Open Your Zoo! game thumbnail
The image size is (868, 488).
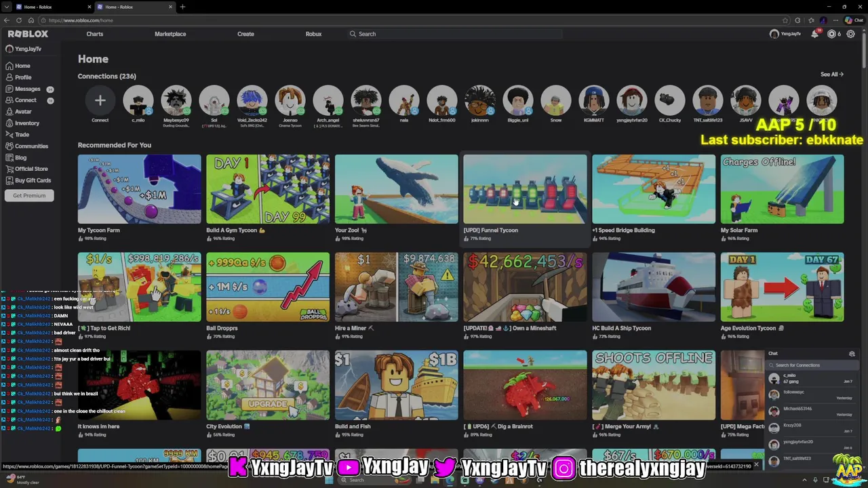point(396,189)
